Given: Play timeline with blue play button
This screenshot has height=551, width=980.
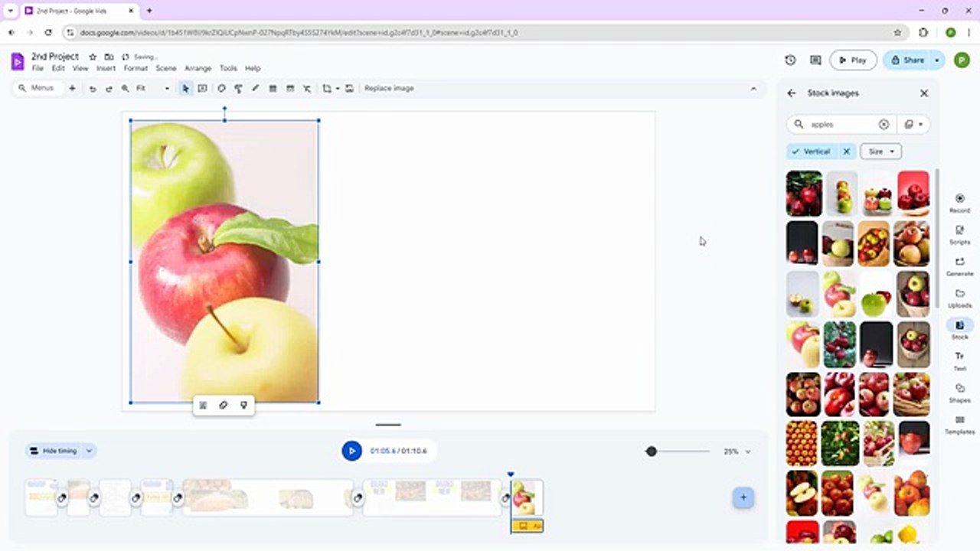Looking at the screenshot, I should (x=351, y=451).
